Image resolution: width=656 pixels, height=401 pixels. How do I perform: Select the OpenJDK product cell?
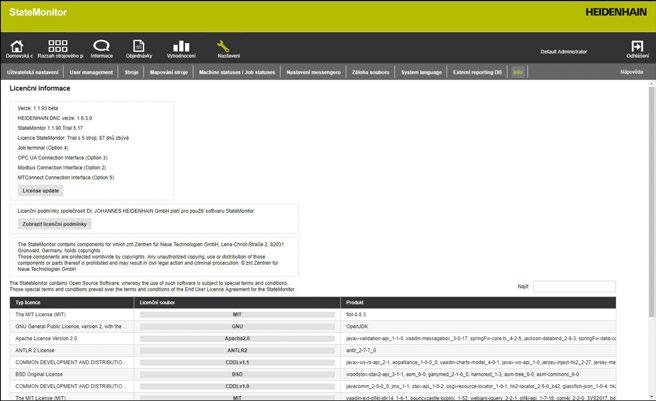click(x=357, y=326)
